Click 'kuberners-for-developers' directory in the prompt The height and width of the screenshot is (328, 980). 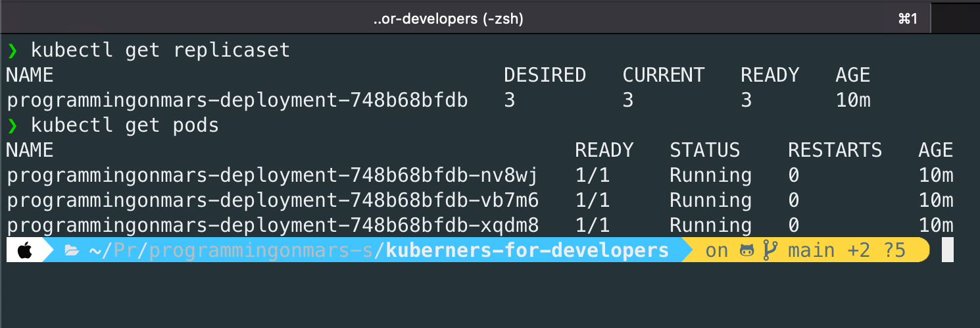[x=527, y=251]
